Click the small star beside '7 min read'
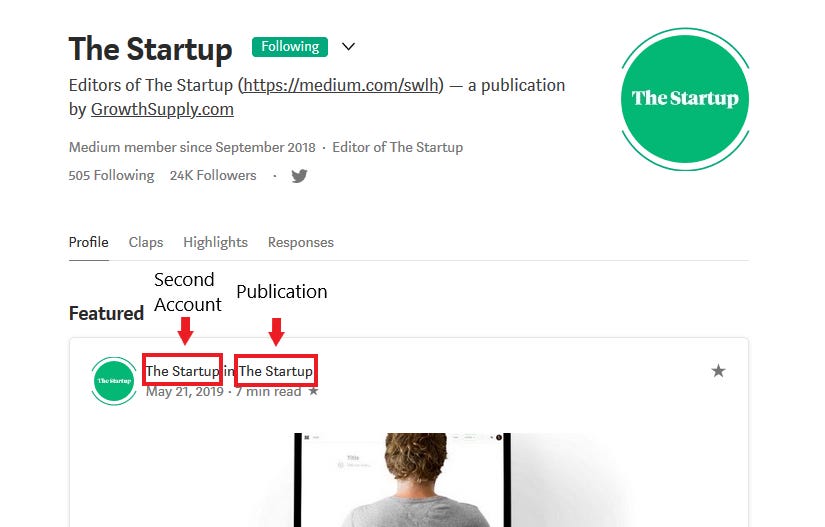825x527 pixels. coord(313,391)
